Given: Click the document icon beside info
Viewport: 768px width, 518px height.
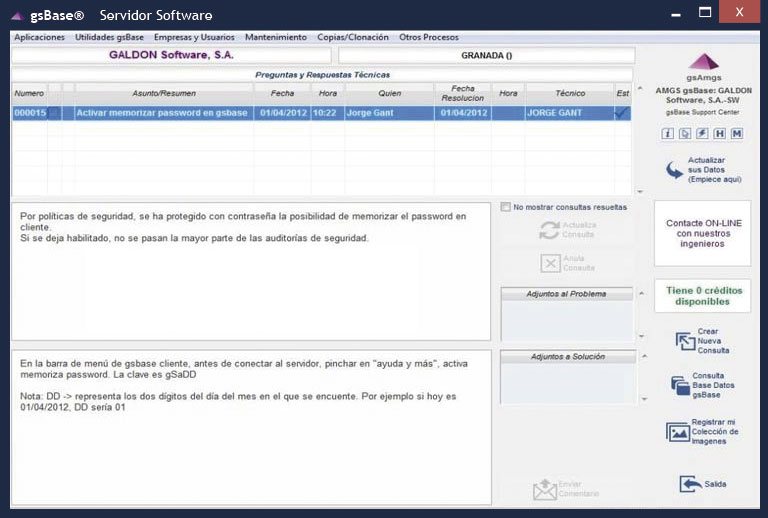Looking at the screenshot, I should pos(685,134).
